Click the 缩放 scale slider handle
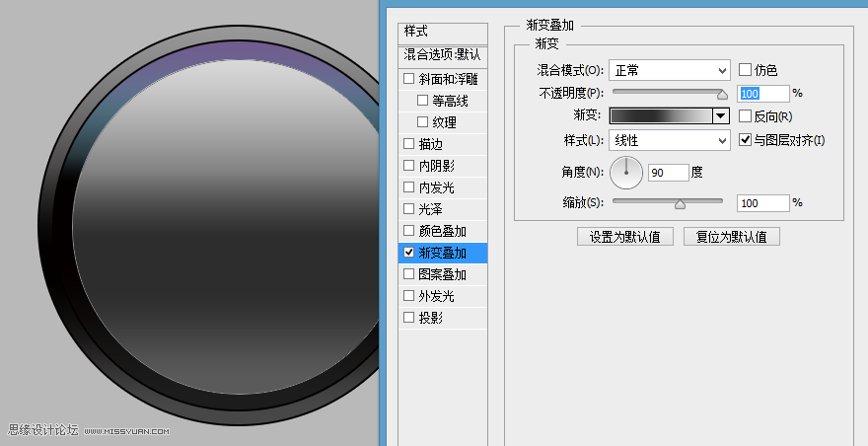The width and height of the screenshot is (868, 446). 680,204
